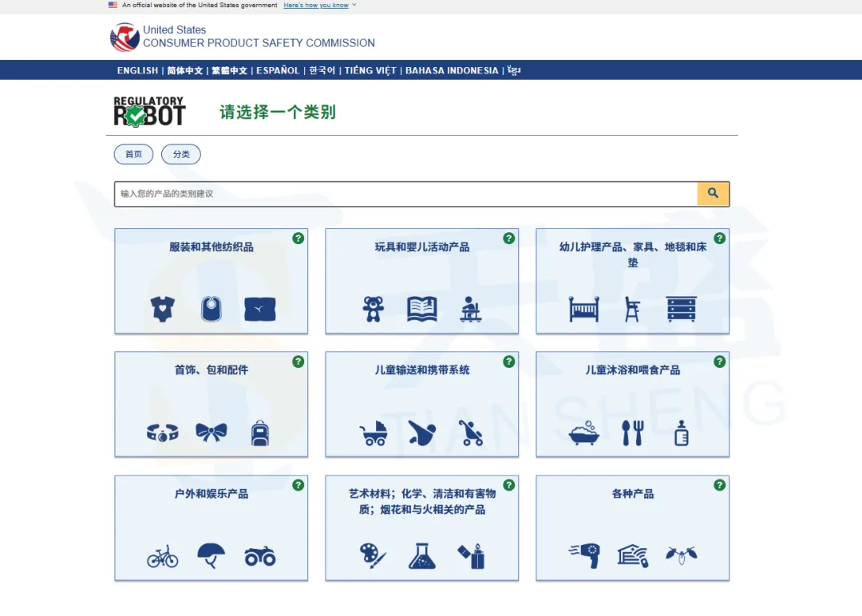Open help for 艺术材料 chemicals card

(x=509, y=485)
